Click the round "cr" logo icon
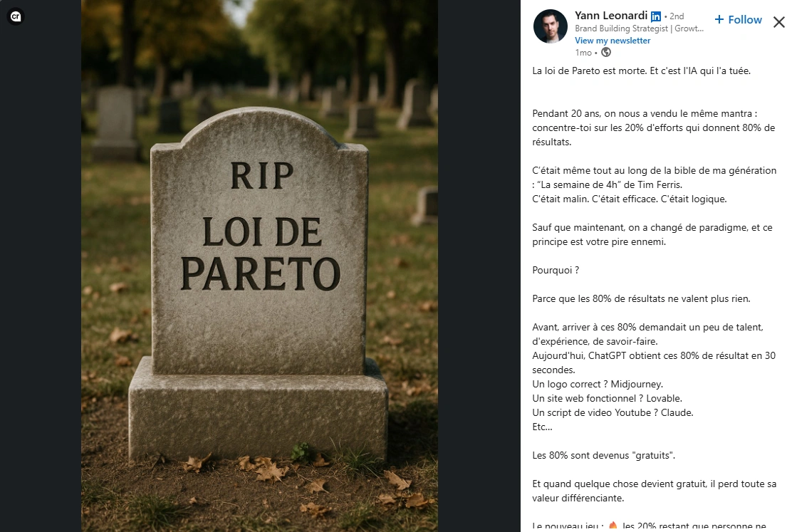This screenshot has height=532, width=787. [16, 16]
